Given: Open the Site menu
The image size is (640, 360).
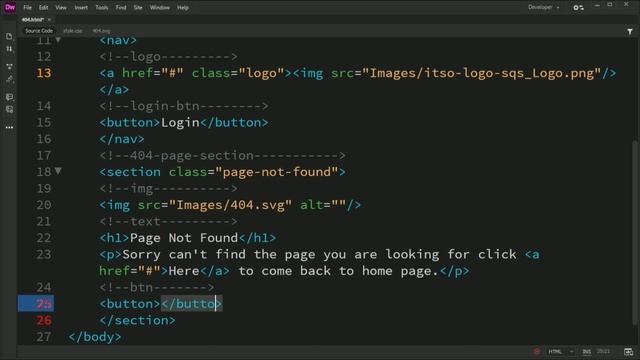Looking at the screenshot, I should [138, 7].
